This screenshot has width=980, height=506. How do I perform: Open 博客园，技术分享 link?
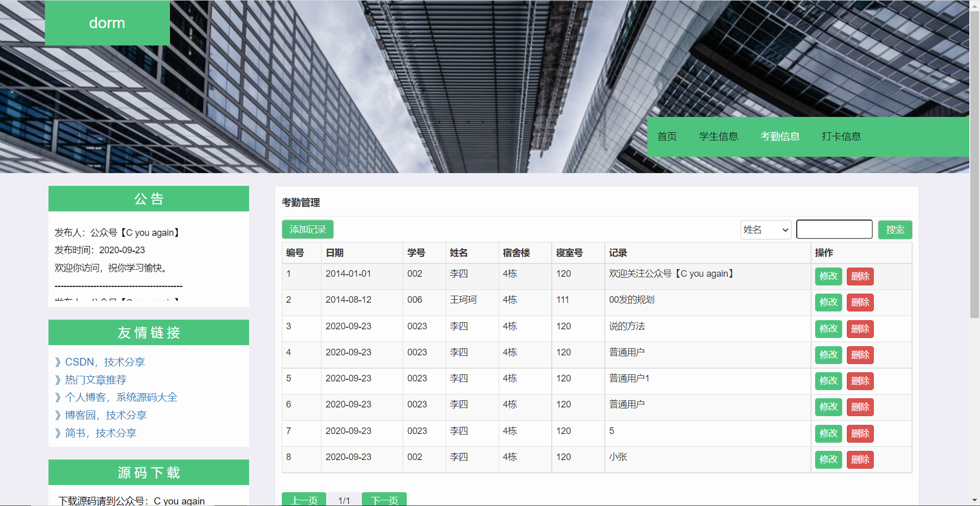pos(106,415)
